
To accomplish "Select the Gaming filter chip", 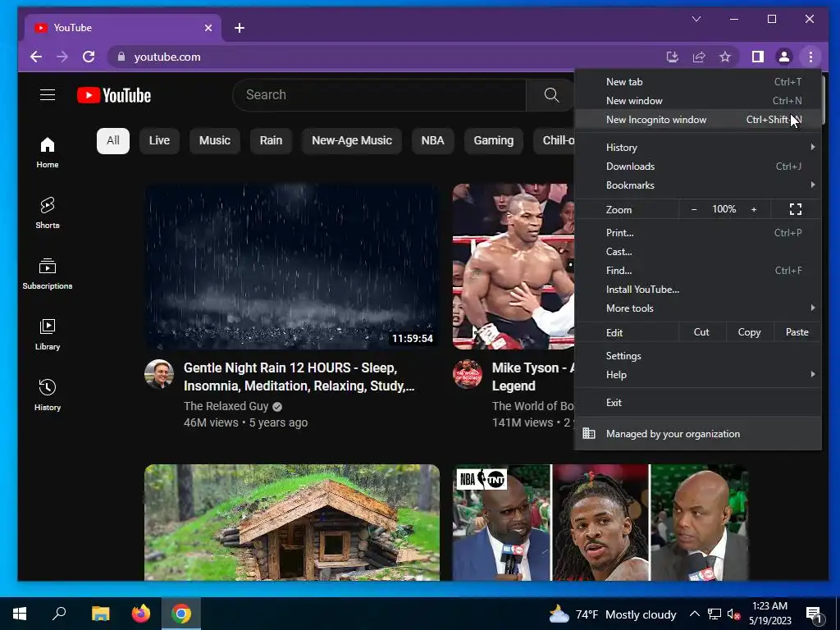I will pyautogui.click(x=493, y=141).
